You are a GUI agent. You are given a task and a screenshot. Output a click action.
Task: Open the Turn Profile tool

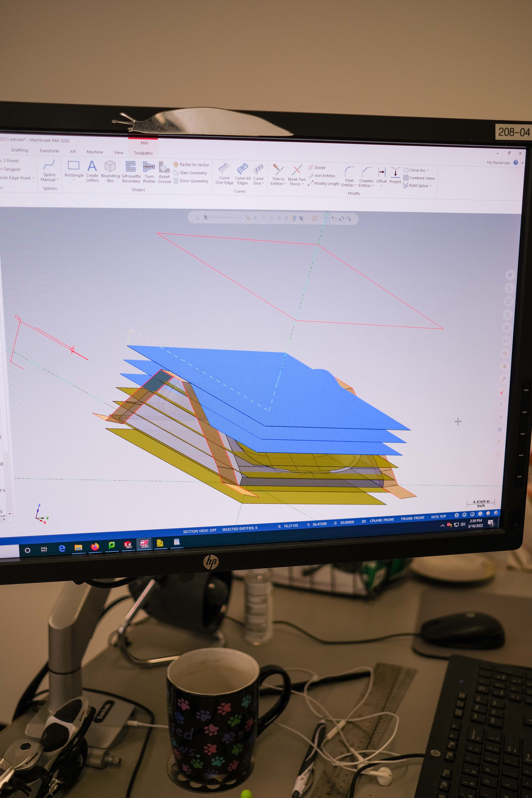pyautogui.click(x=149, y=172)
